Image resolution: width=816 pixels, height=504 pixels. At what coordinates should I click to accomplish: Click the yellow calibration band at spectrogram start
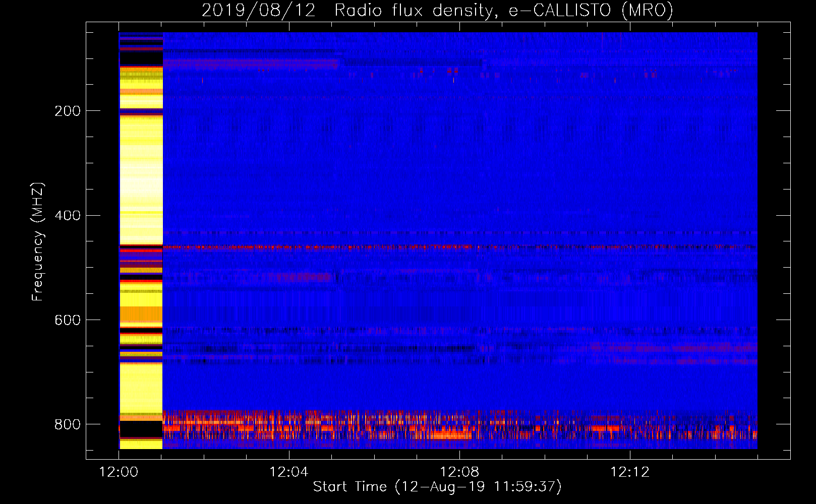(x=141, y=240)
